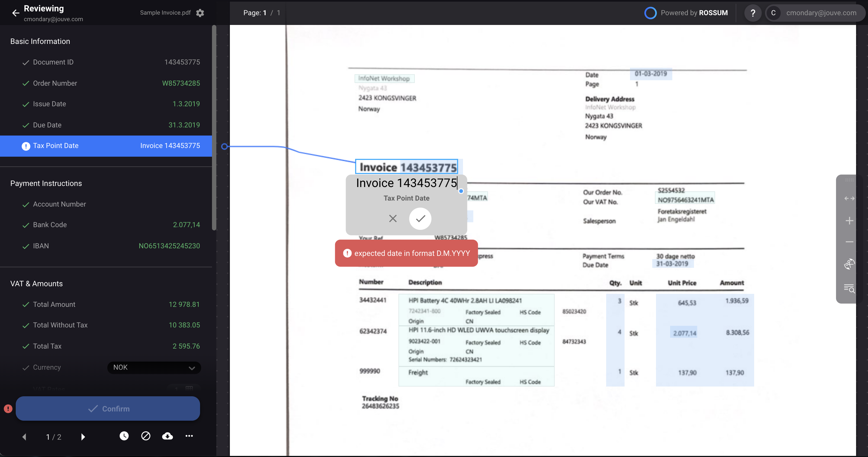Screen dimensions: 868x457
Task: Click the 645,53 unit price on invoice
Action: coord(687,303)
